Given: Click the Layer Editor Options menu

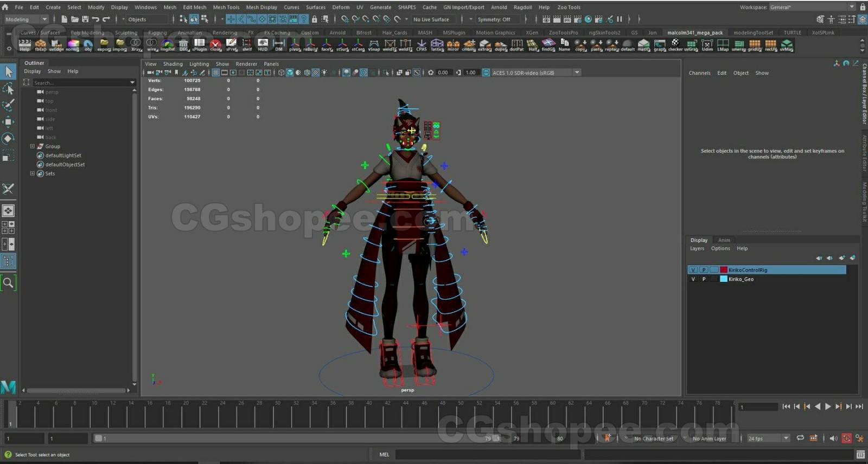Looking at the screenshot, I should (x=720, y=248).
